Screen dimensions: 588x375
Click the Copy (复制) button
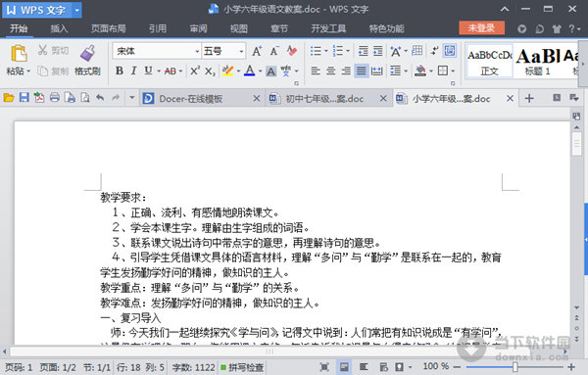click(x=54, y=70)
